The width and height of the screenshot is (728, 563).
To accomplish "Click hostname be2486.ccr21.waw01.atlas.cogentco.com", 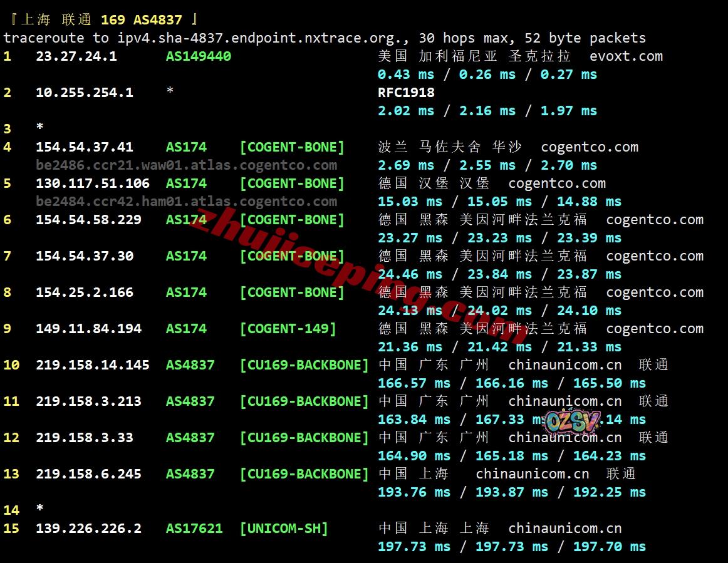I will [x=186, y=165].
